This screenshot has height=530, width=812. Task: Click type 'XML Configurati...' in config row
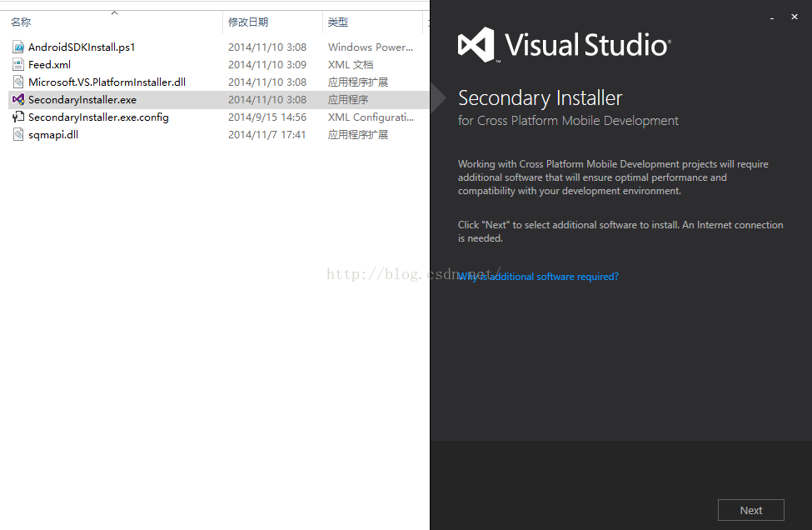click(x=371, y=117)
